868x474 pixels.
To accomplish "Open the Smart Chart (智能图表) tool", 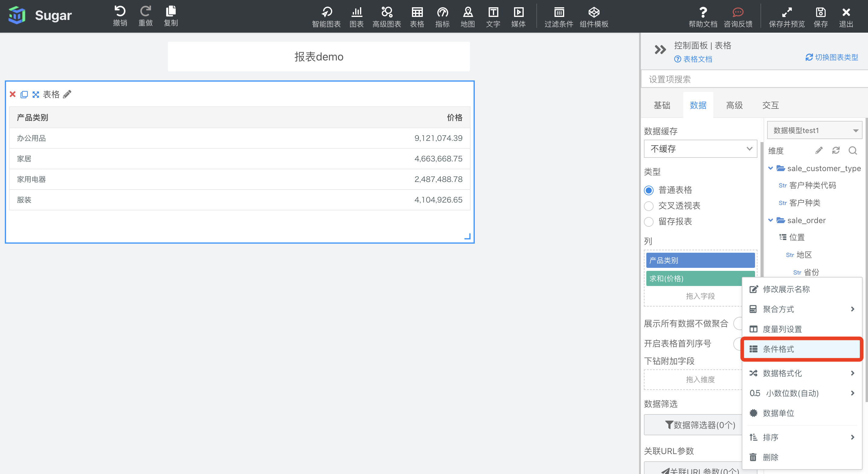I will (x=326, y=17).
